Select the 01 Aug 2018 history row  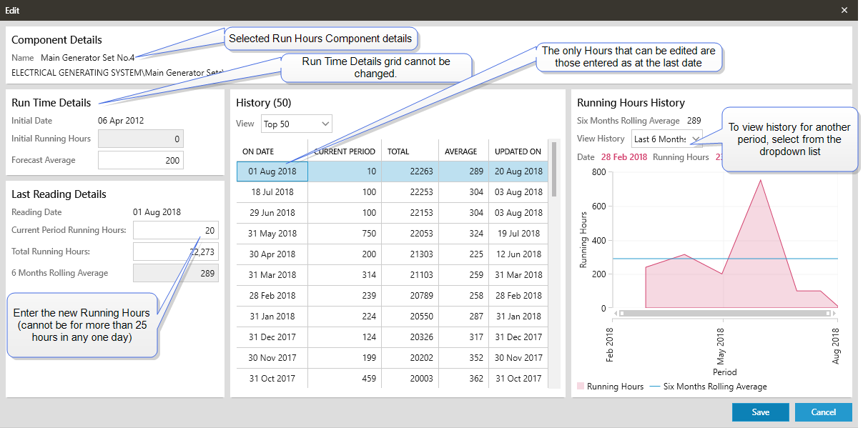tap(393, 171)
